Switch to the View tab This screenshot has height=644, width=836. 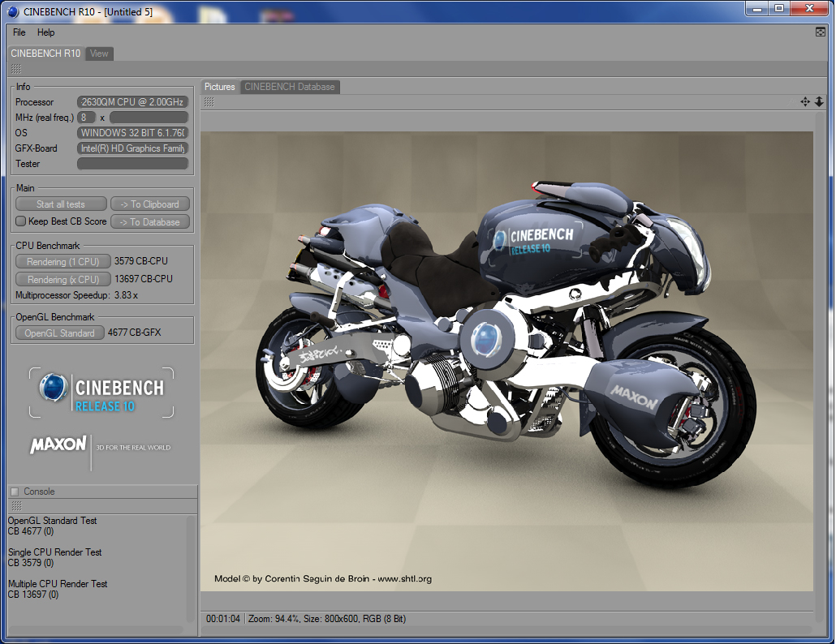pos(99,54)
